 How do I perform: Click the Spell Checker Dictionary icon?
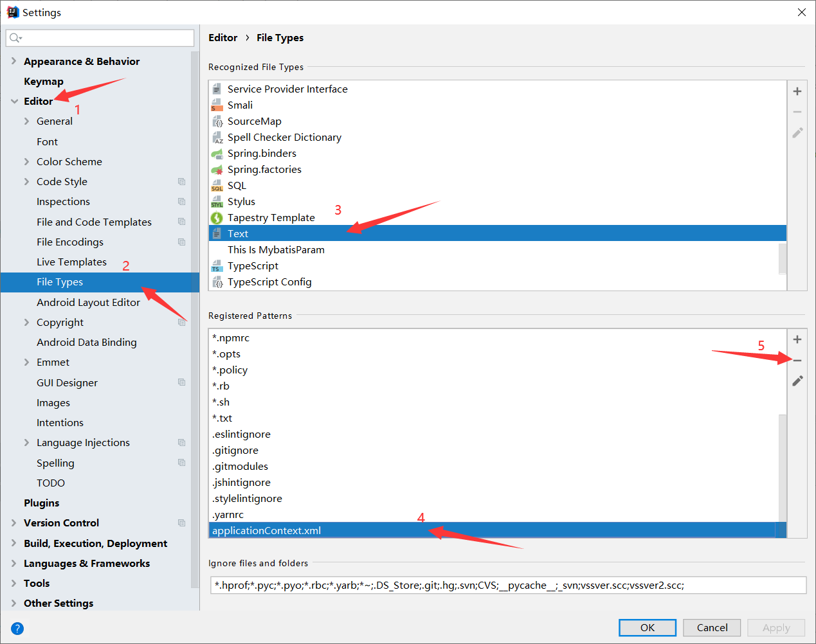click(x=217, y=137)
